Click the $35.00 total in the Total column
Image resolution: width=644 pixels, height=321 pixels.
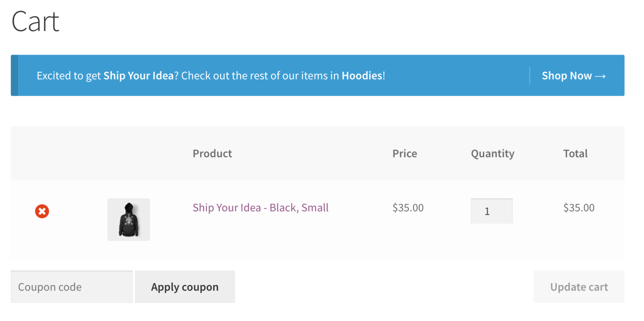tap(578, 208)
